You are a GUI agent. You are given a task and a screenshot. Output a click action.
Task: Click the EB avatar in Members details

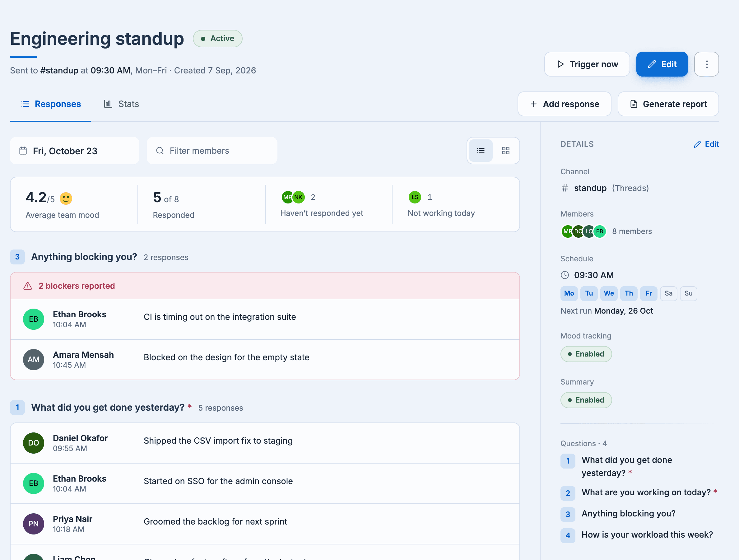[600, 231]
